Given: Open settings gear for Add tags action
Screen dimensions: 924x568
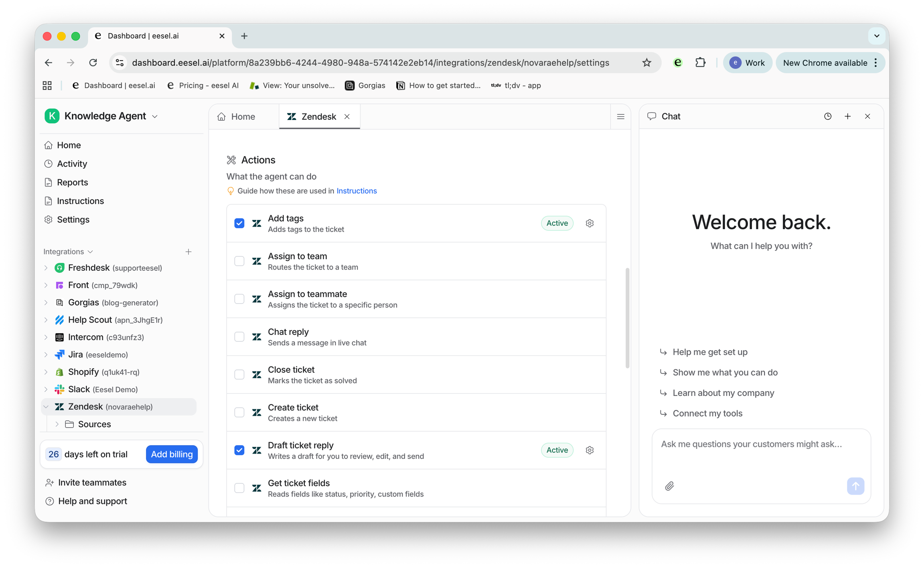Looking at the screenshot, I should click(x=589, y=223).
